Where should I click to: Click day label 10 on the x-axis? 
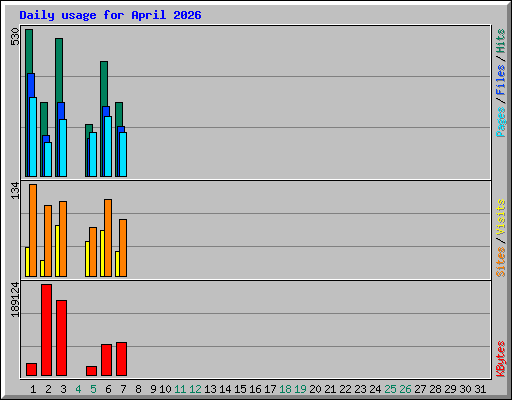(x=165, y=389)
